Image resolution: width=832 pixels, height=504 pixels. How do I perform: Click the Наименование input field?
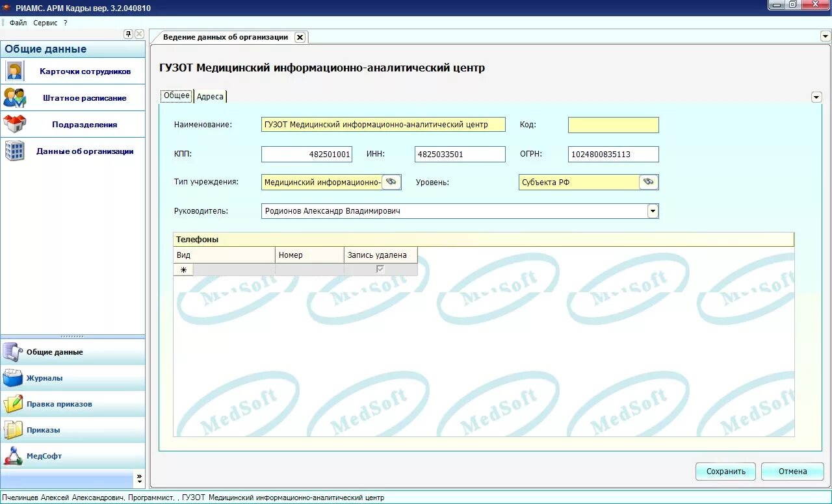click(x=383, y=125)
